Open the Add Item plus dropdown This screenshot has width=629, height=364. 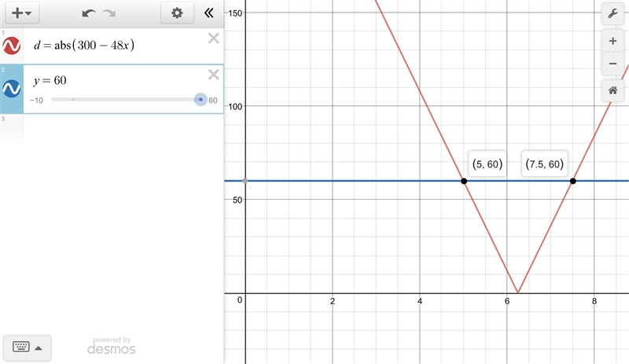22,13
